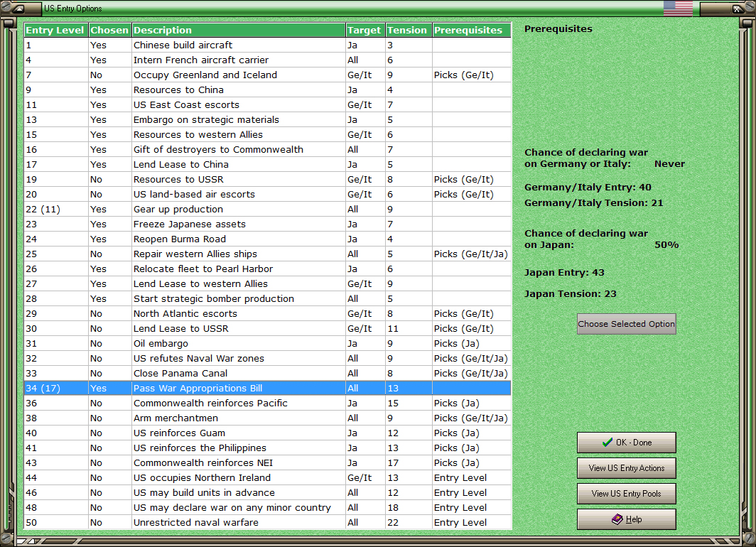Select Gift of destroyers to Commonwealth
This screenshot has height=547, width=756.
point(268,149)
